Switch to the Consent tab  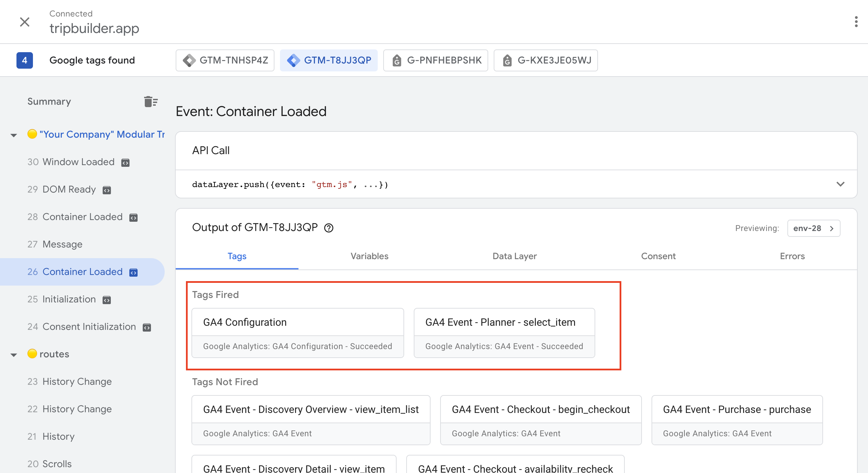coord(658,256)
